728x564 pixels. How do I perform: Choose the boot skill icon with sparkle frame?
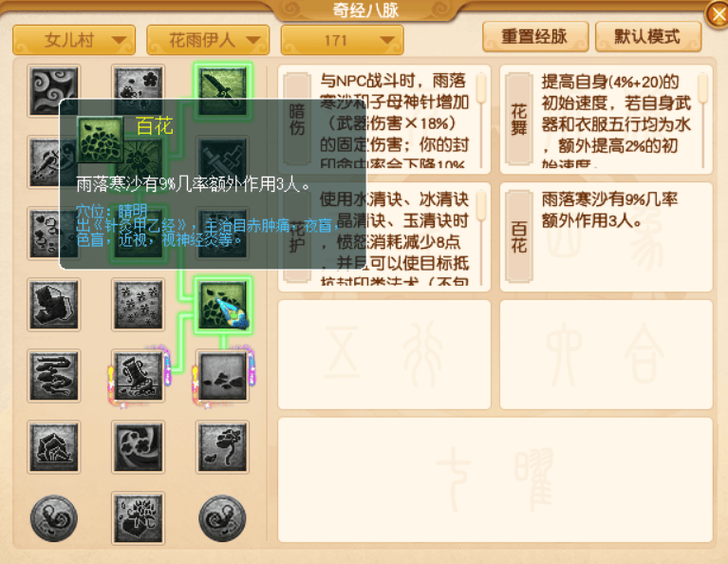tap(139, 376)
